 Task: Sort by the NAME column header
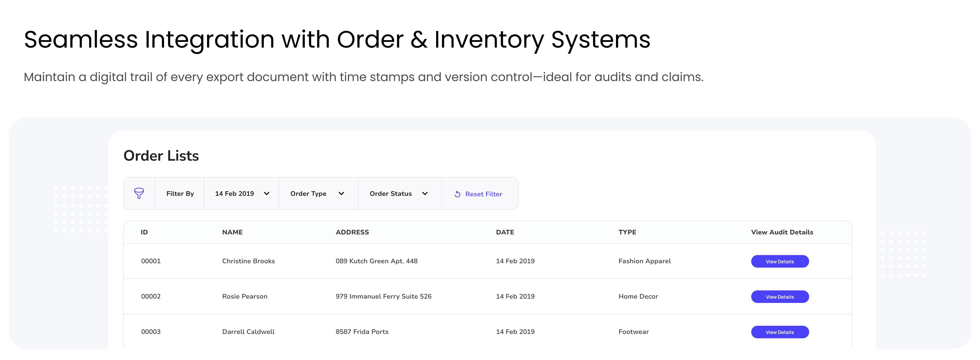232,232
